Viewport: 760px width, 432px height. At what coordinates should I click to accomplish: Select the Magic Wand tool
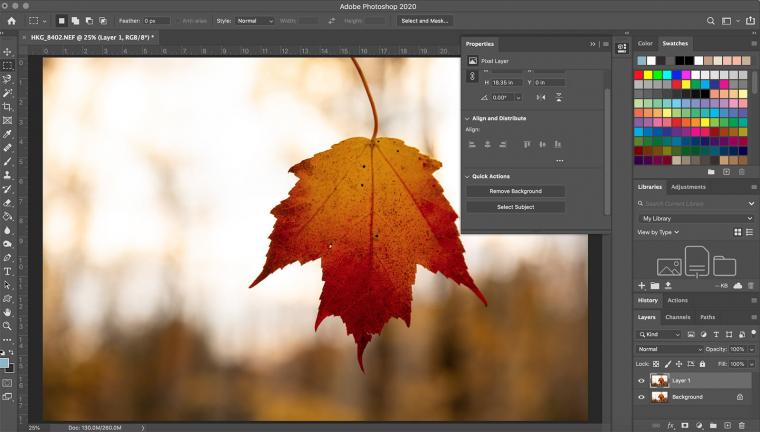click(7, 93)
